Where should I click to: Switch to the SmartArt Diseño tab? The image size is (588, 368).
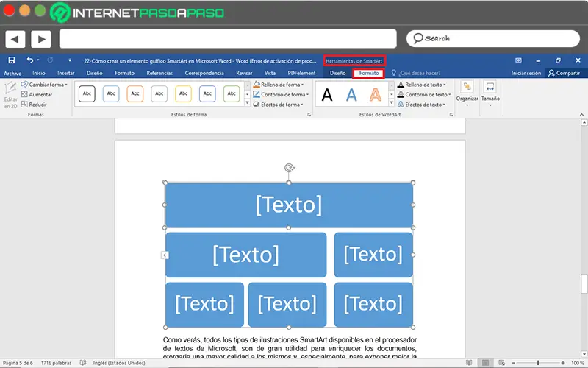(337, 73)
